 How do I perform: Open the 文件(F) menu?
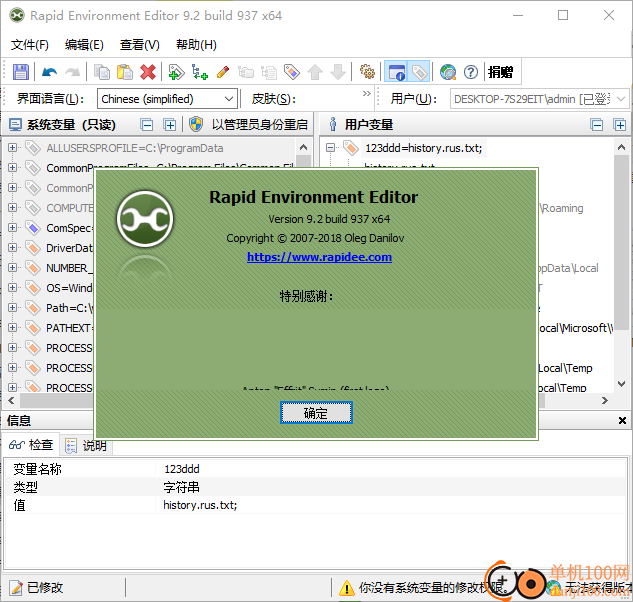click(30, 44)
